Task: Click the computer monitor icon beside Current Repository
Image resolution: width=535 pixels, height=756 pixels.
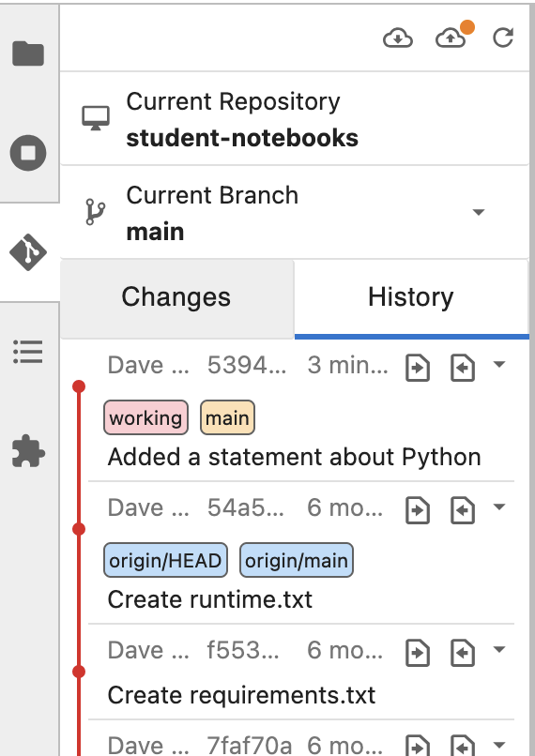Action: pyautogui.click(x=96, y=118)
